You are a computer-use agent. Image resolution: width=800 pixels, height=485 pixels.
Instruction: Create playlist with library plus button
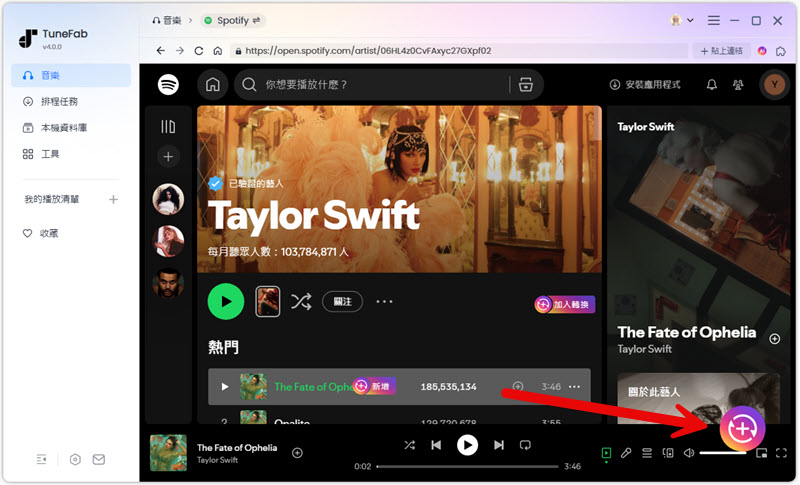point(168,157)
